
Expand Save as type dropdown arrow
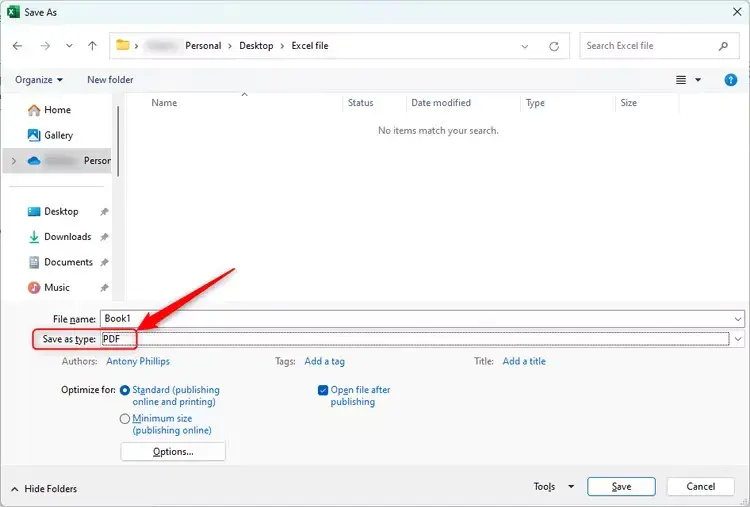738,339
